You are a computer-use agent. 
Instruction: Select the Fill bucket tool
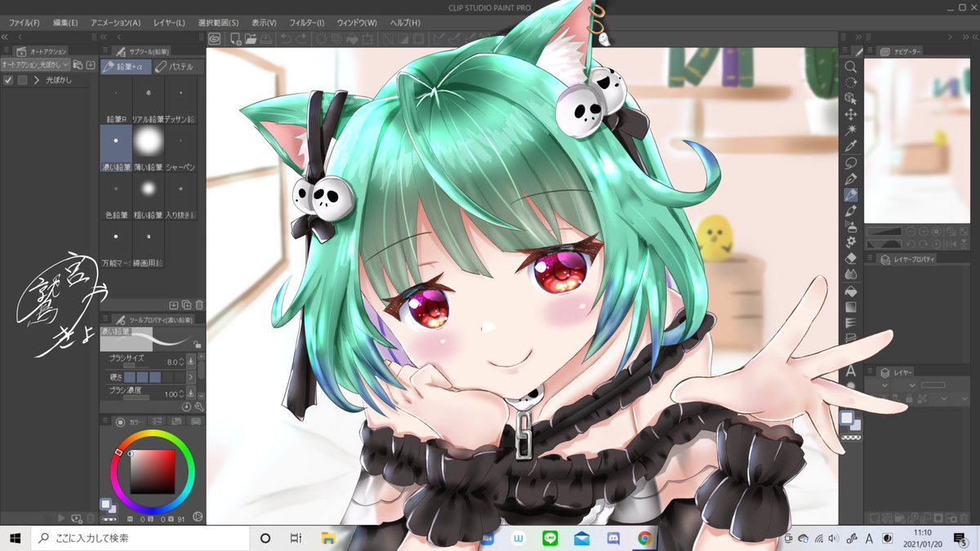[x=850, y=291]
